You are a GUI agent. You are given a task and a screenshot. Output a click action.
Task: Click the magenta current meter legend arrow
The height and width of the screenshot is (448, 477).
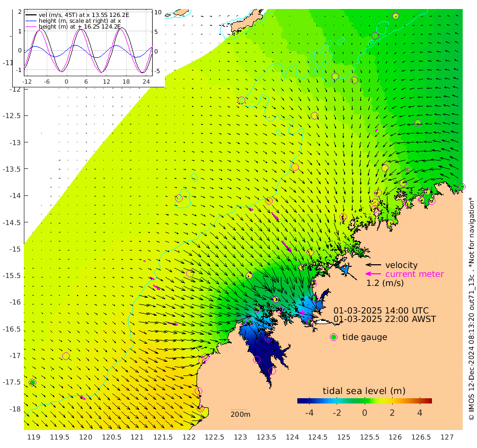373,274
